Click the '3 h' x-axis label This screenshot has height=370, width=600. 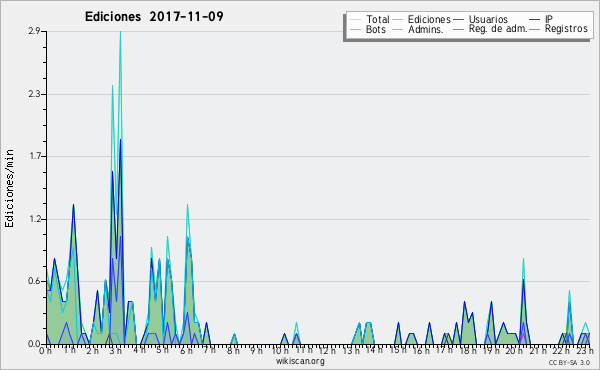(x=116, y=350)
